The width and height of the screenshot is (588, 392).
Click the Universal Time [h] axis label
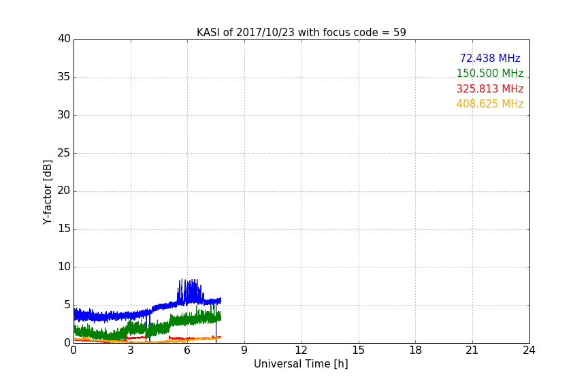301,364
